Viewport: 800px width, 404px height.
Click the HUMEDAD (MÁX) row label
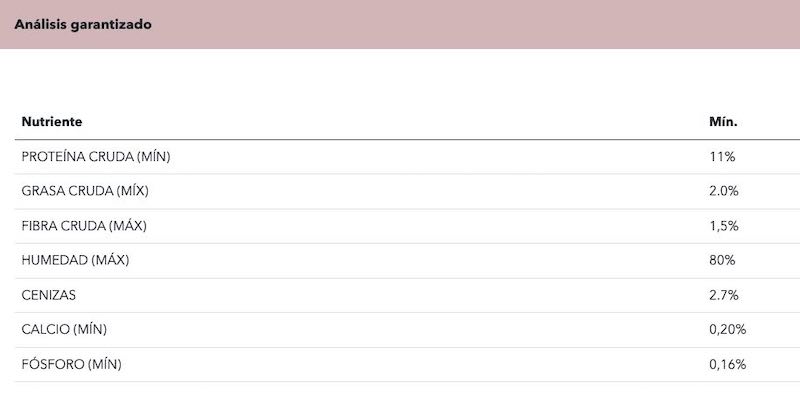click(76, 260)
